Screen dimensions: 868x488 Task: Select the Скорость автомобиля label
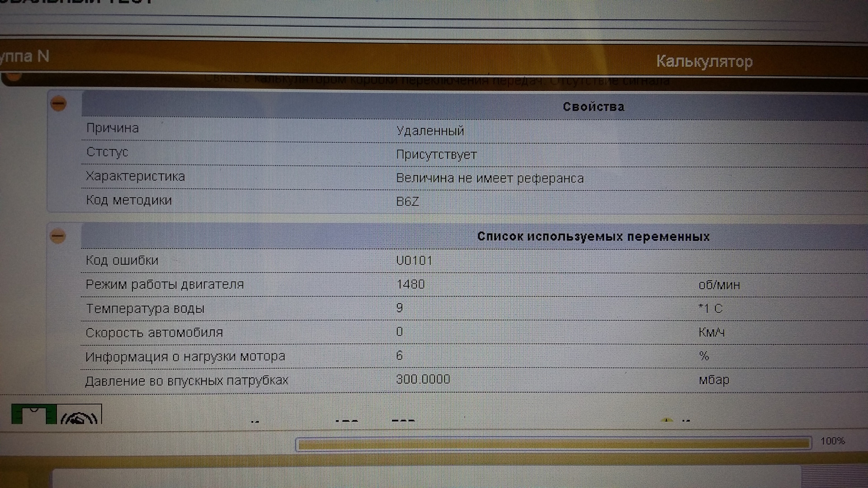pos(154,332)
